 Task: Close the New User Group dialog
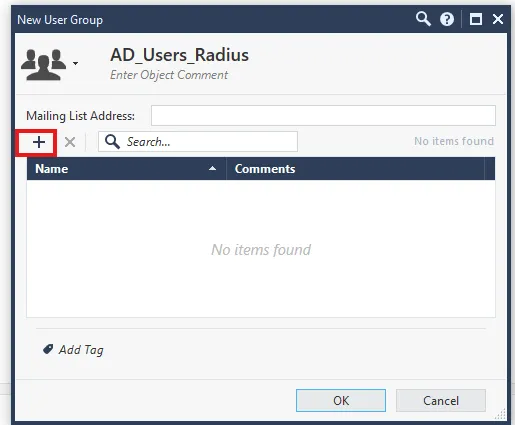498,19
